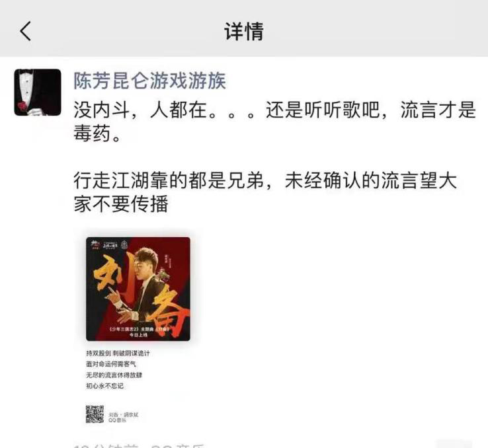This screenshot has width=488, height=448.
Task: Tap the 面对命运何需客气 lyric line
Action: pyautogui.click(x=111, y=364)
